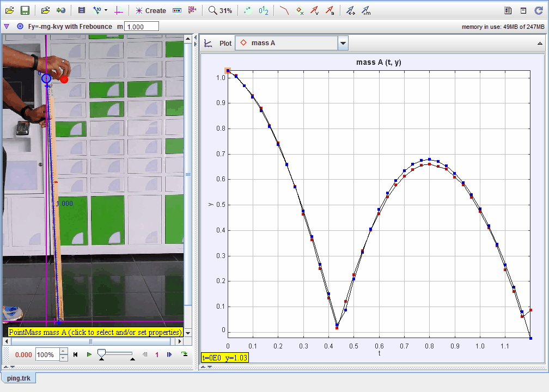Expand the mass A track selector dropdown
549x392 pixels.
click(343, 43)
